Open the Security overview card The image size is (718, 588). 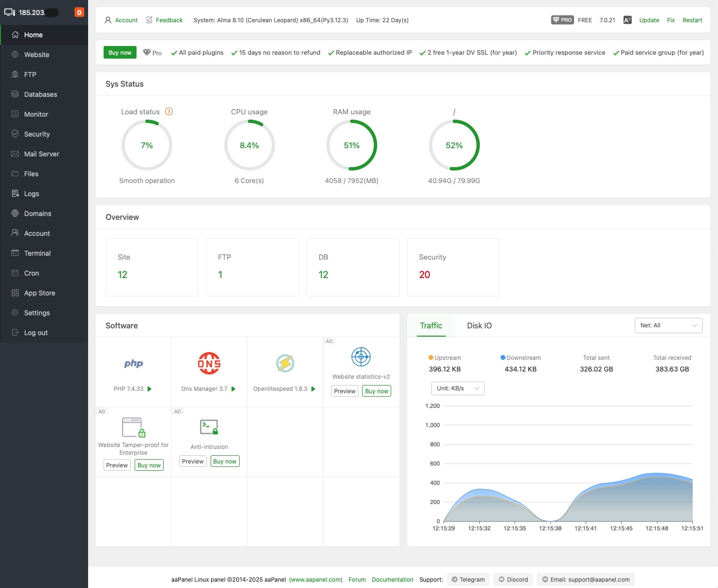(453, 267)
